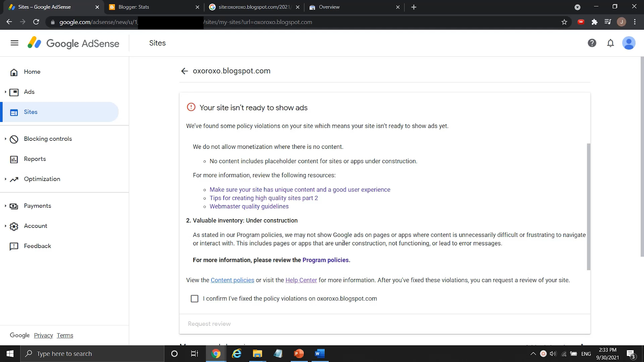Click the Payments icon in sidebar
The image size is (644, 362).
click(14, 206)
